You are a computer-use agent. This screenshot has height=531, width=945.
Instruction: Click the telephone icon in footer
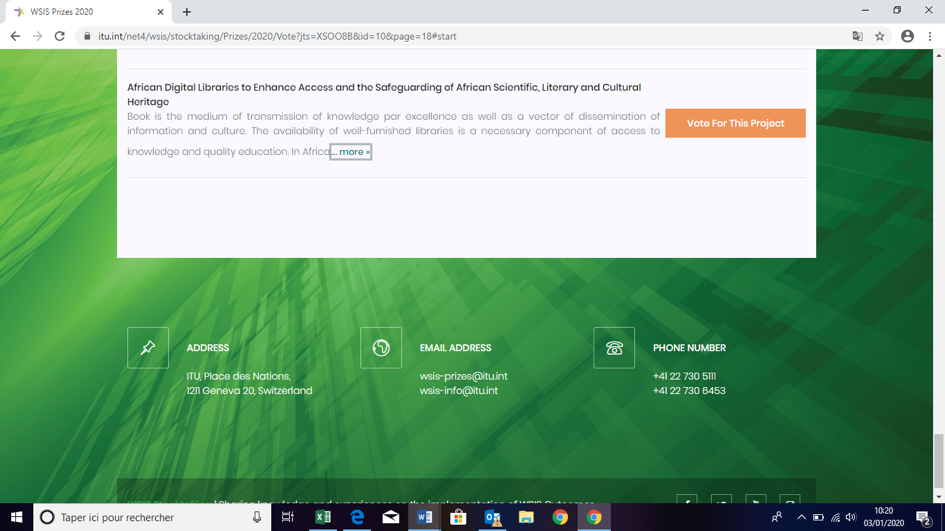coord(614,348)
